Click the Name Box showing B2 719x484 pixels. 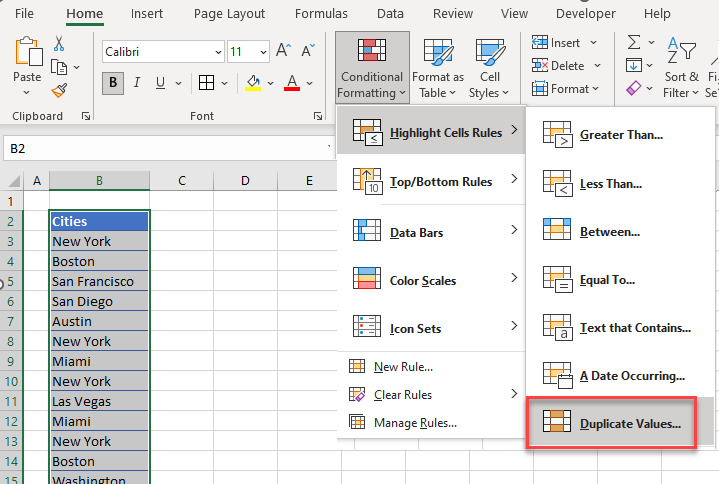[x=160, y=148]
